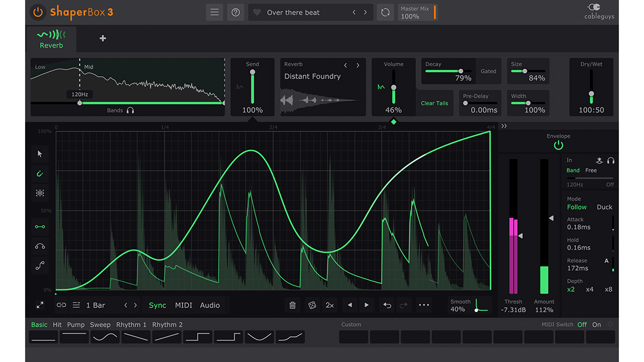Select the Rhythm 1 wave category
Image resolution: width=644 pixels, height=362 pixels.
tap(131, 324)
